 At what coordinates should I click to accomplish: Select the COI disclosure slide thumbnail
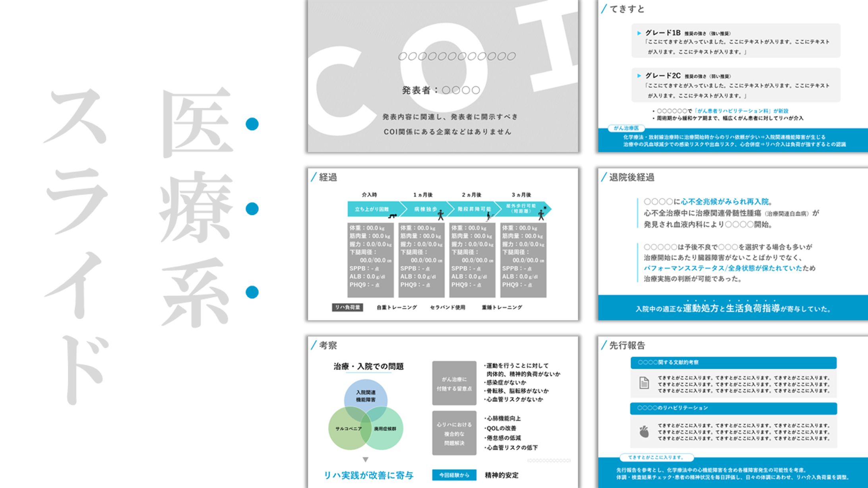pos(443,76)
